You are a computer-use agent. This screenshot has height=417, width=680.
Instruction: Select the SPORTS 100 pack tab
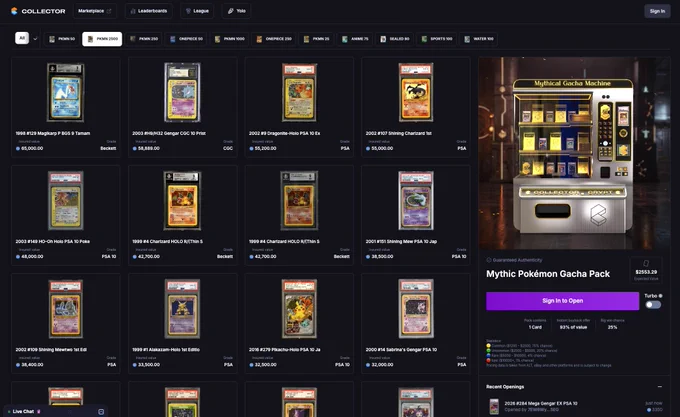[437, 39]
